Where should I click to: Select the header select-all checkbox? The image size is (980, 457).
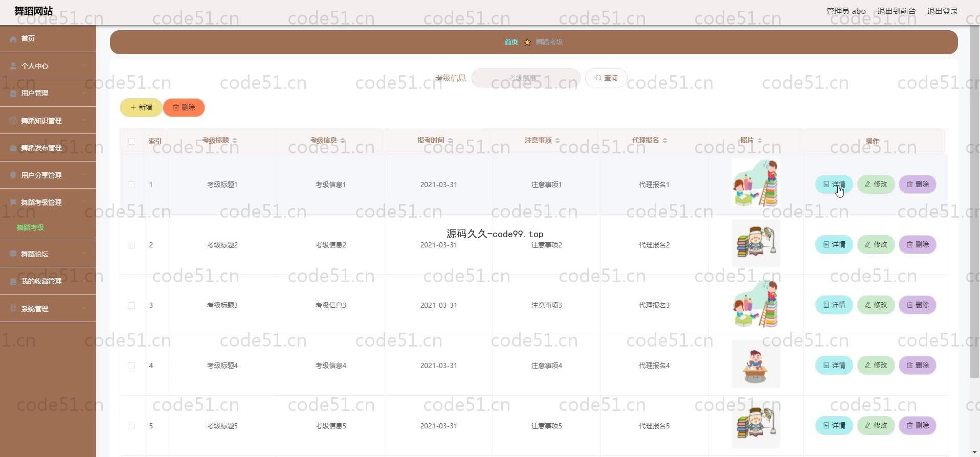point(131,141)
